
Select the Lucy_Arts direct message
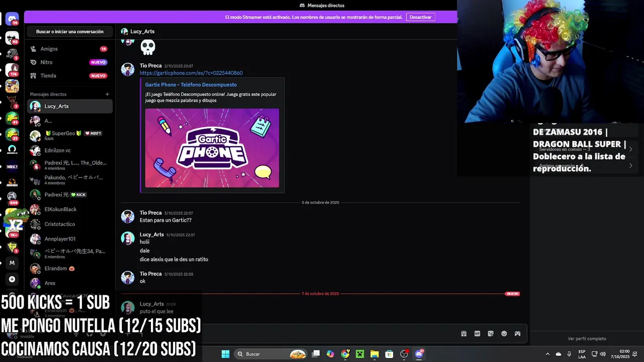pos(69,106)
